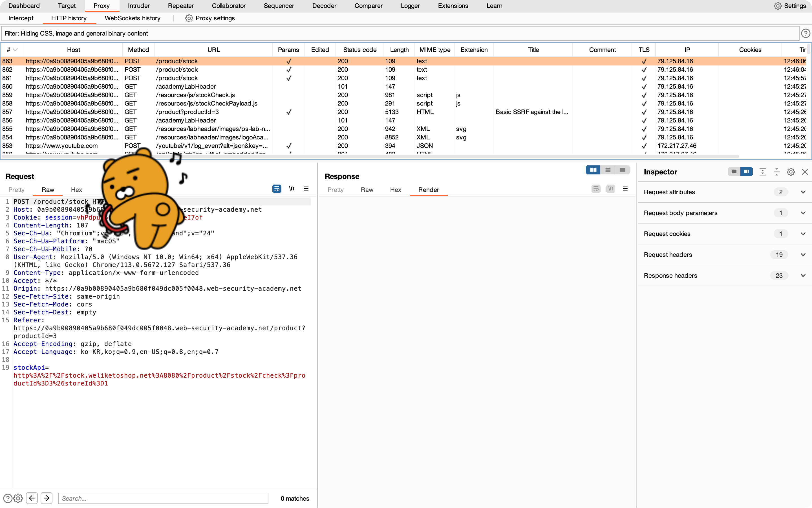Sort history by Method column
Screen dimensions: 812x508
coord(138,50)
